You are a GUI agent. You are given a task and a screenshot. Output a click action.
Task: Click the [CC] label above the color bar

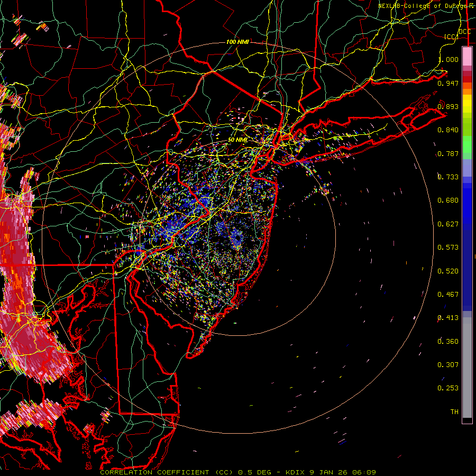tap(451, 37)
